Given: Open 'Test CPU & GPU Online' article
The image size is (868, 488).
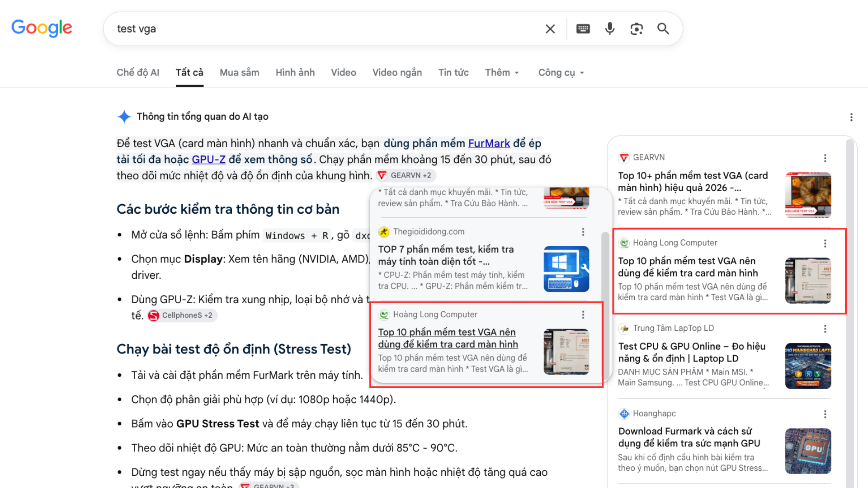Looking at the screenshot, I should [x=692, y=352].
